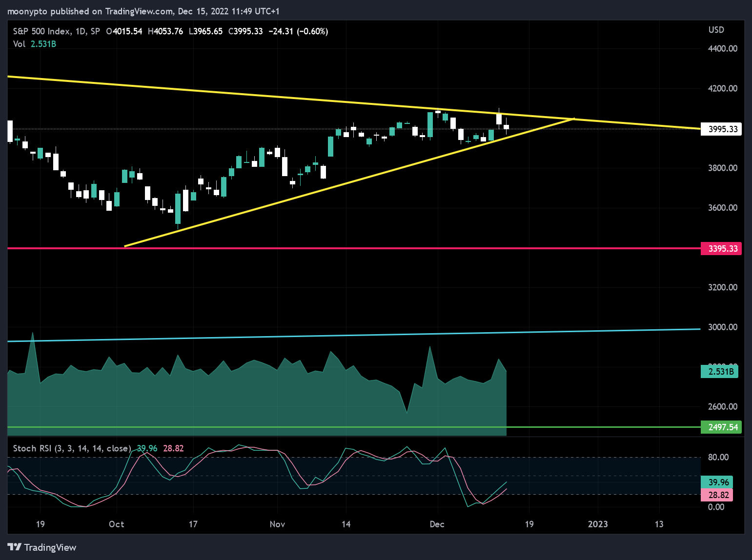Click the 3995.33 current price tag
Image resolution: width=752 pixels, height=560 pixels.
click(x=721, y=129)
